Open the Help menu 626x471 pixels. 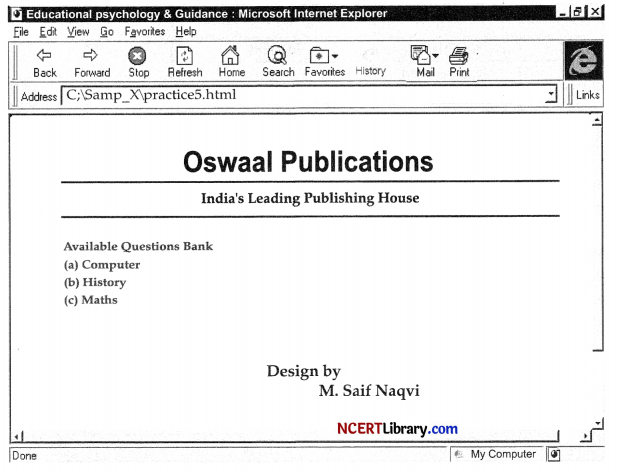click(186, 32)
